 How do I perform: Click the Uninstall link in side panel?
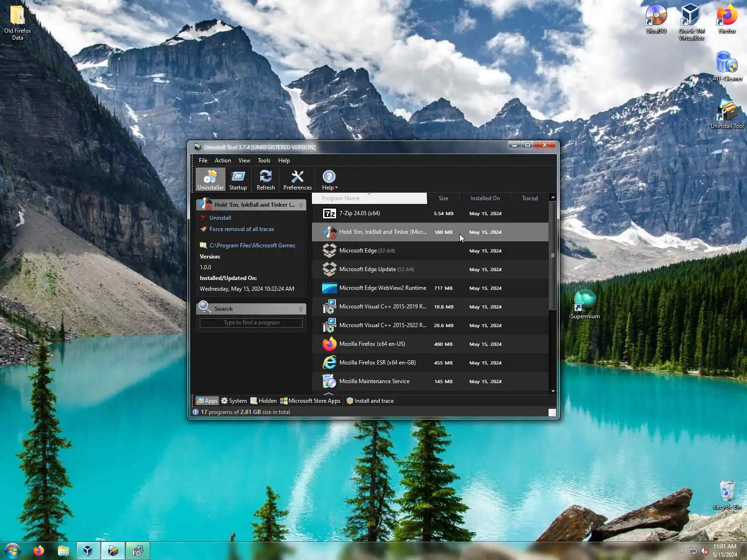pyautogui.click(x=220, y=218)
